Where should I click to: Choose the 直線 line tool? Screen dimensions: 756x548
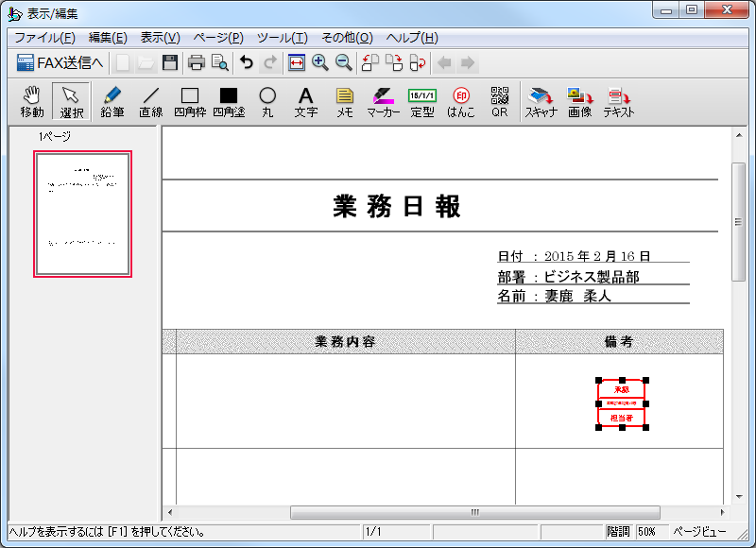(x=151, y=102)
